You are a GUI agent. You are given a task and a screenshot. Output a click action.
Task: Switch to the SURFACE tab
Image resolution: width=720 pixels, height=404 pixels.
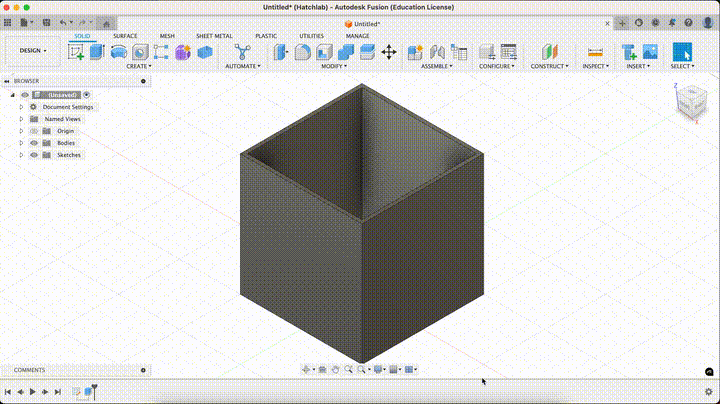[125, 36]
